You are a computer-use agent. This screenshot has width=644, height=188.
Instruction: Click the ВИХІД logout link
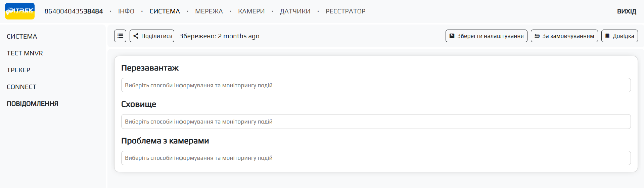click(627, 11)
